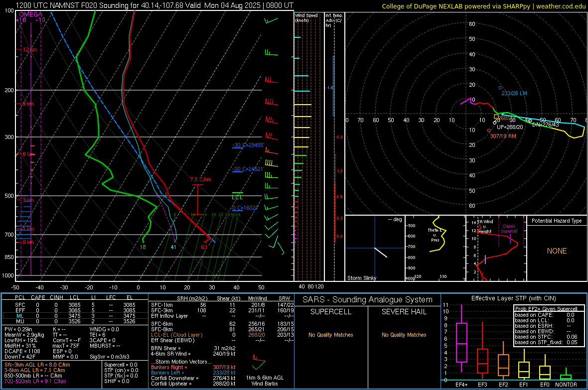Select the highlighted 'ML' parcel row
Viewport: 588px width, 390px height.
click(75, 316)
